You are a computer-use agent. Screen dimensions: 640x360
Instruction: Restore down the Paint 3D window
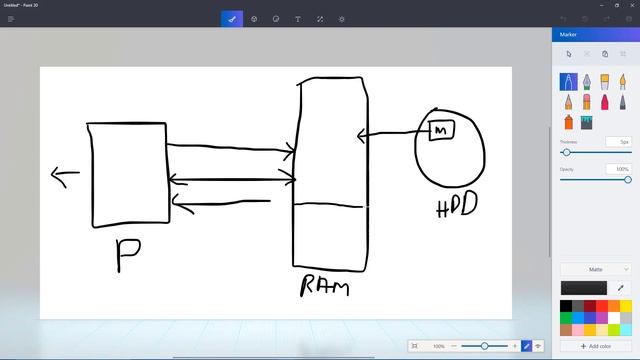click(617, 5)
